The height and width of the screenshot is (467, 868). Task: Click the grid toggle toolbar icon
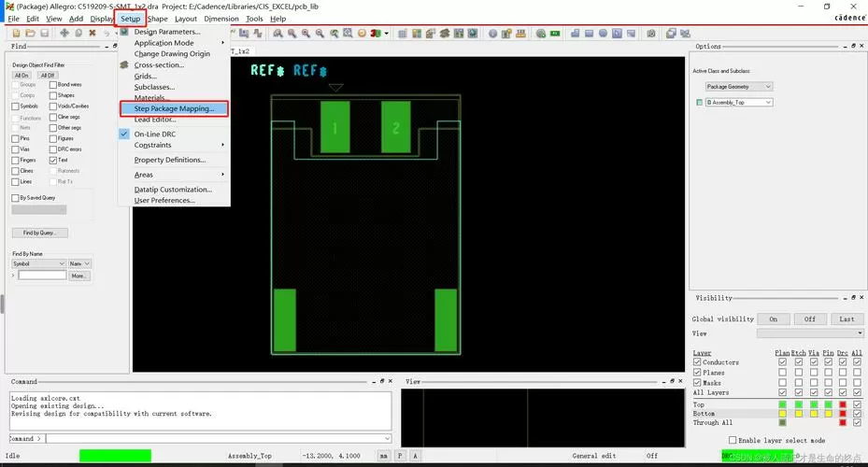[403, 34]
